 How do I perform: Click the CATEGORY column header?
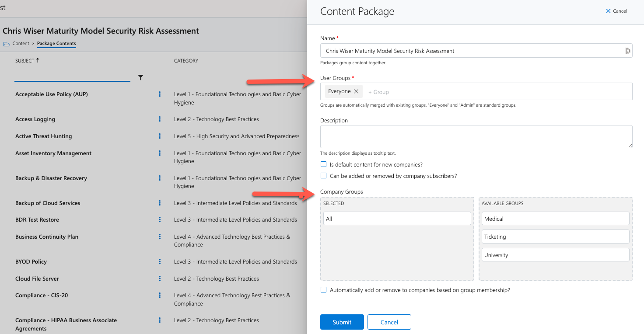pyautogui.click(x=186, y=61)
